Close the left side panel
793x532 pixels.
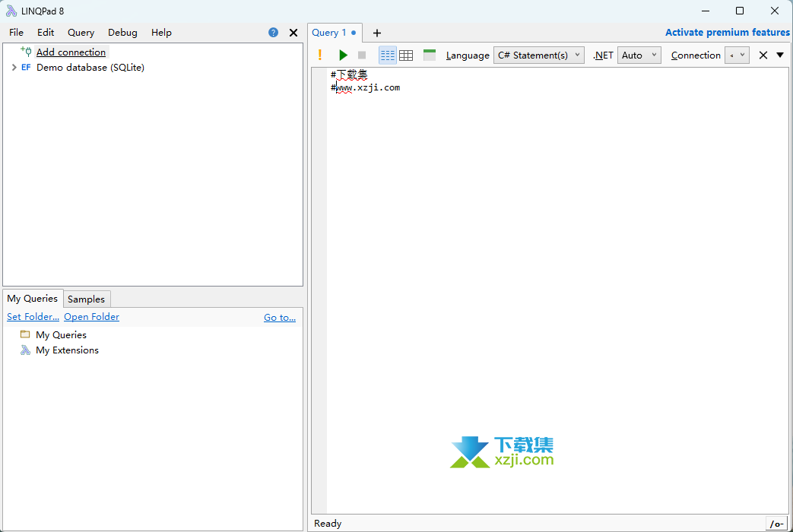pos(293,33)
